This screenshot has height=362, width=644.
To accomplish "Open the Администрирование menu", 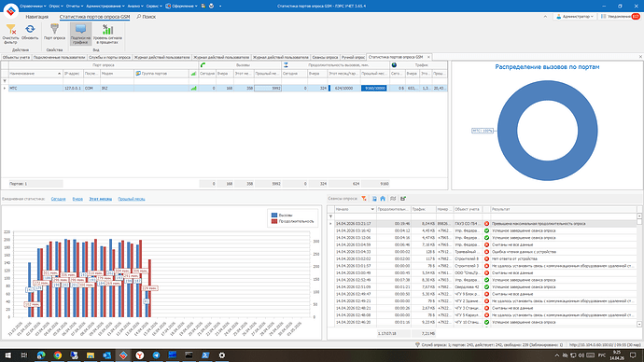I will [x=105, y=7].
